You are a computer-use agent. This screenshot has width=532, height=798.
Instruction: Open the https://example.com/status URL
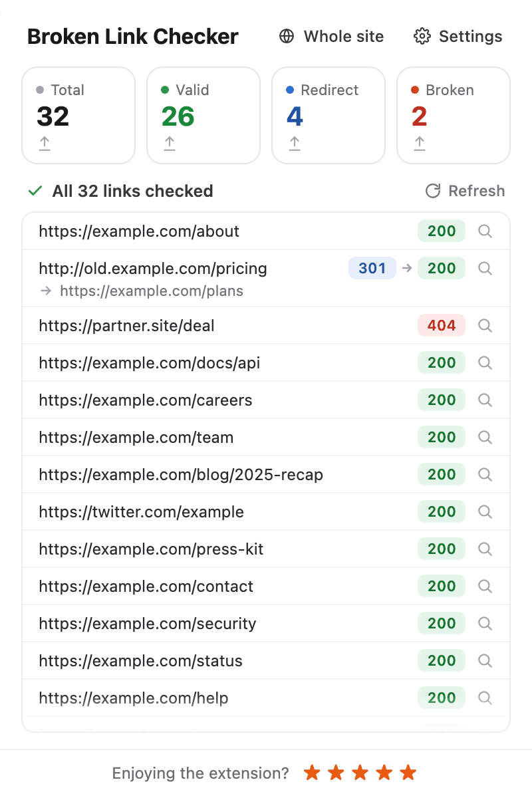pyautogui.click(x=140, y=661)
